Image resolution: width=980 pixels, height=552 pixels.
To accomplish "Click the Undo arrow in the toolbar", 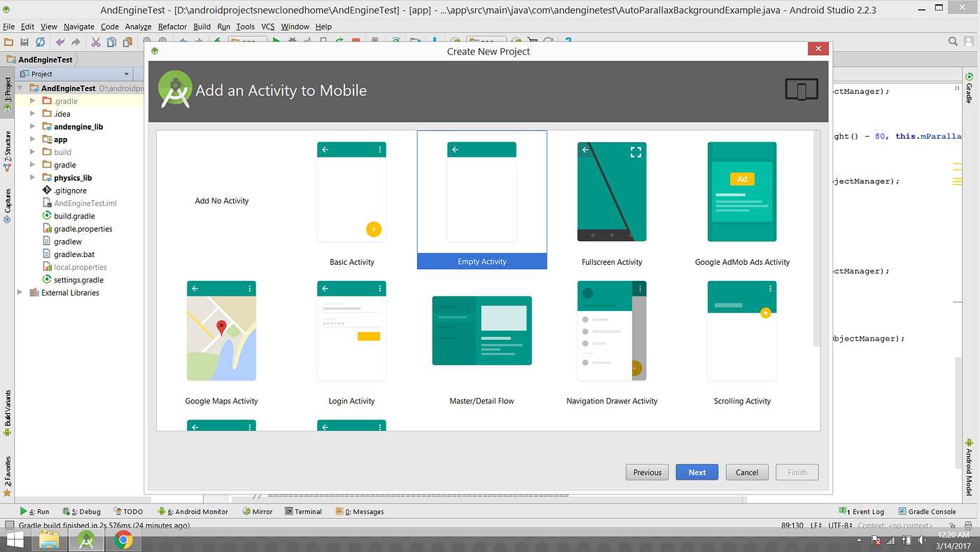I will (x=59, y=42).
